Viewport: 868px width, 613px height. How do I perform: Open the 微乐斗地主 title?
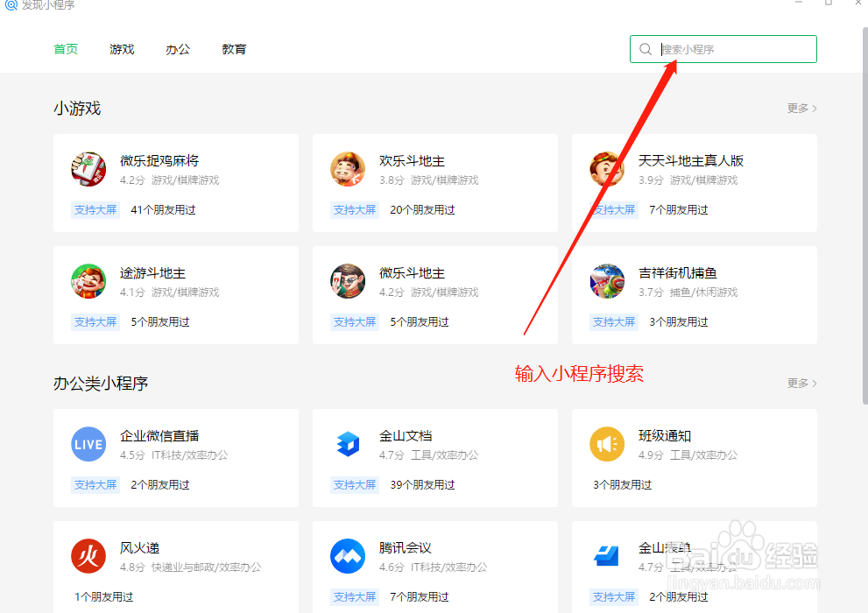[x=412, y=273]
